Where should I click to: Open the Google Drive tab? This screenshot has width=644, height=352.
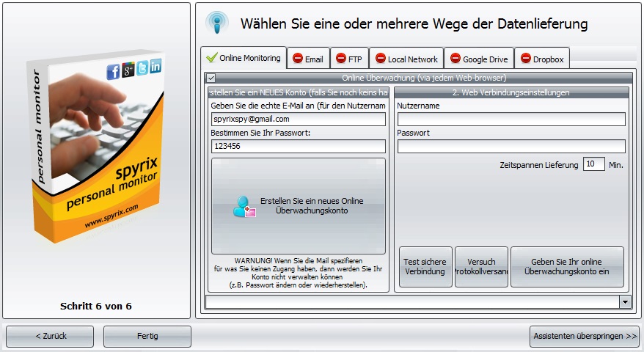479,59
